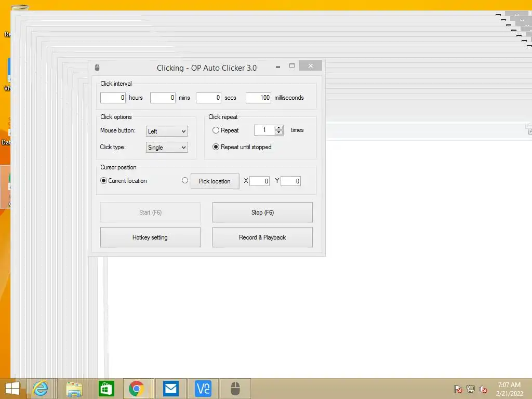Screen dimensions: 532x399
Task: Select the Repeat radio button
Action: pyautogui.click(x=216, y=130)
